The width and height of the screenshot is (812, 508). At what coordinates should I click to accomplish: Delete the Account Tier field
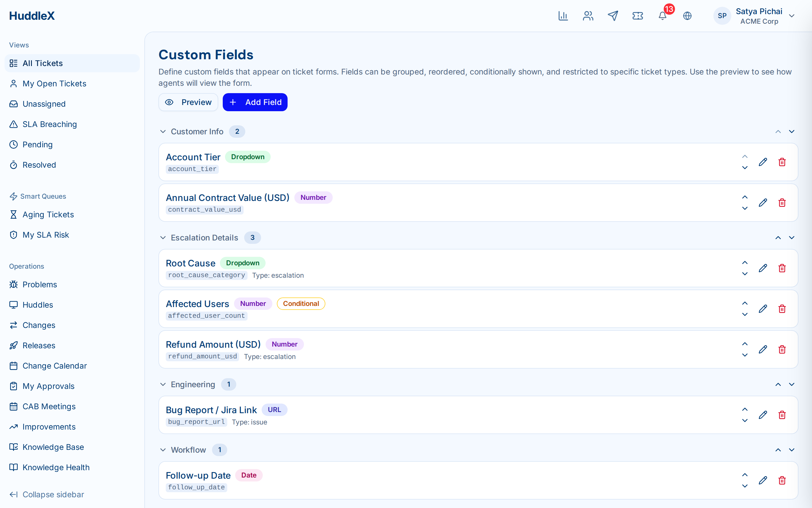click(782, 162)
